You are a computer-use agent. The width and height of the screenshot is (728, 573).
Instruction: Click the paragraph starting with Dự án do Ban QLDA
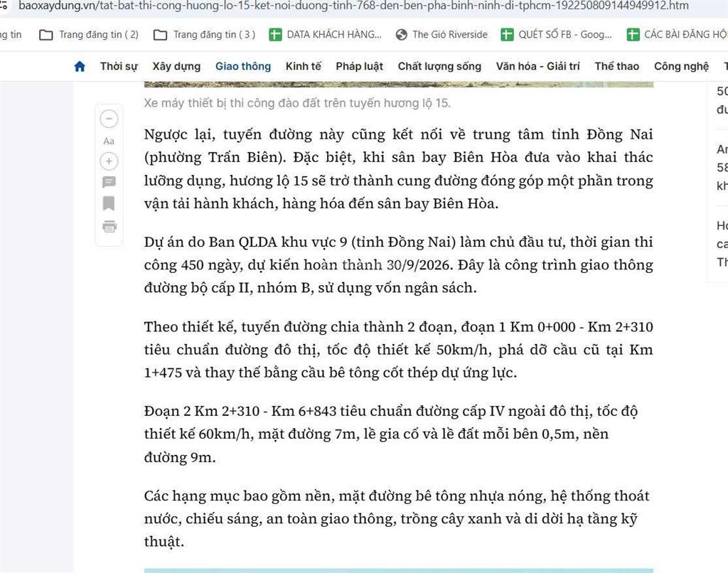[x=398, y=265]
